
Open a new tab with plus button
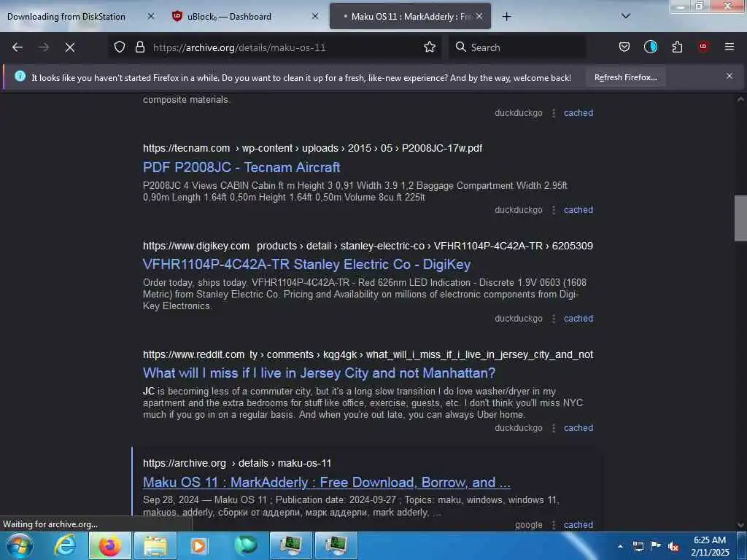coord(506,17)
